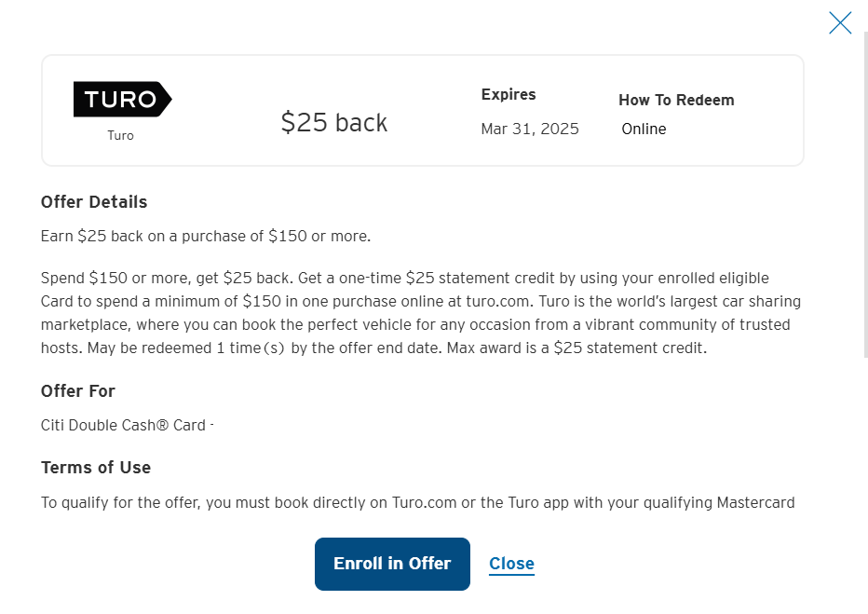This screenshot has width=868, height=614.
Task: Click the vertical scrollbar on the dialog
Action: (866, 194)
